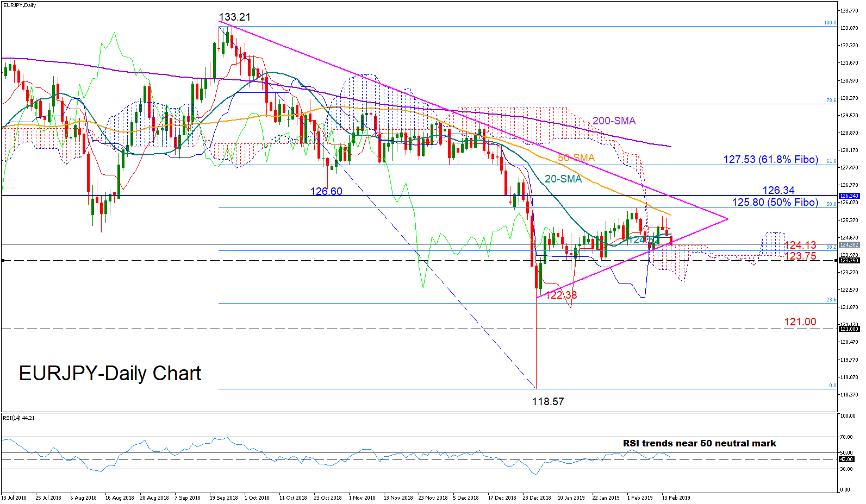
Task: Click the 123.270 price axis value
Action: click(x=849, y=272)
